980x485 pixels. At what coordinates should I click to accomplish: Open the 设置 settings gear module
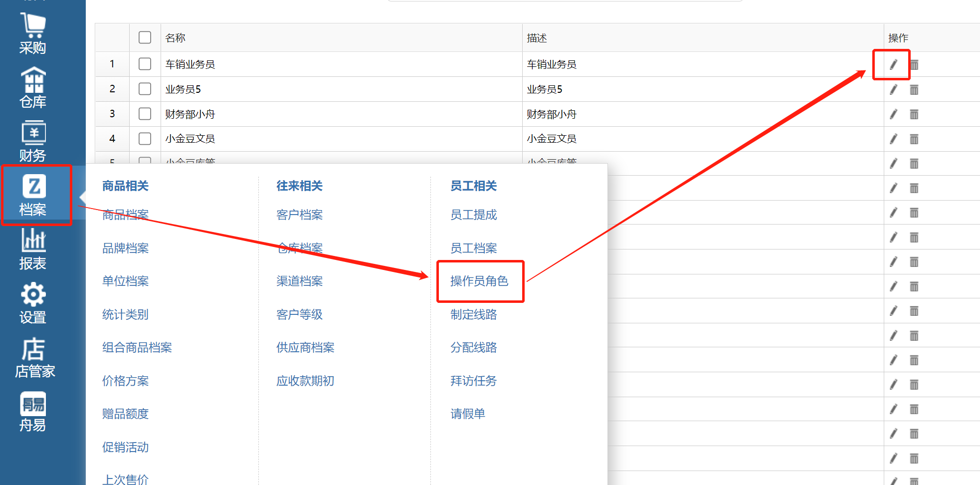tap(33, 303)
